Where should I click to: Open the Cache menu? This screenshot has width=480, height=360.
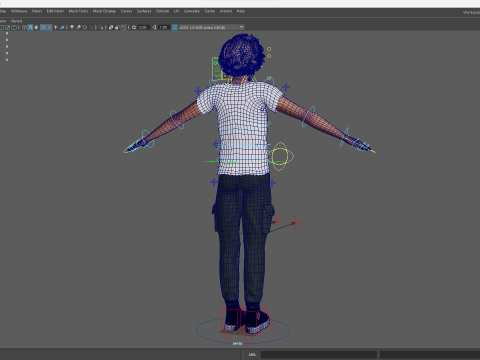210,11
